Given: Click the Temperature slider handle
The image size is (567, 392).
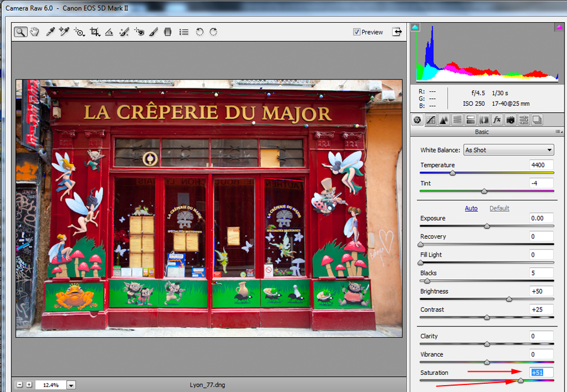Looking at the screenshot, I should coord(452,173).
